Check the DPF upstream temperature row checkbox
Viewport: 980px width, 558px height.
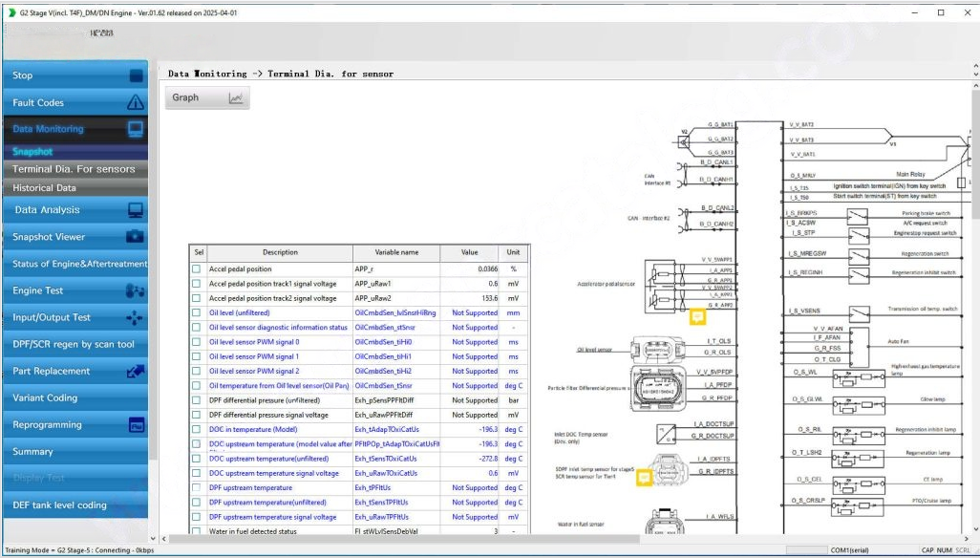point(197,487)
